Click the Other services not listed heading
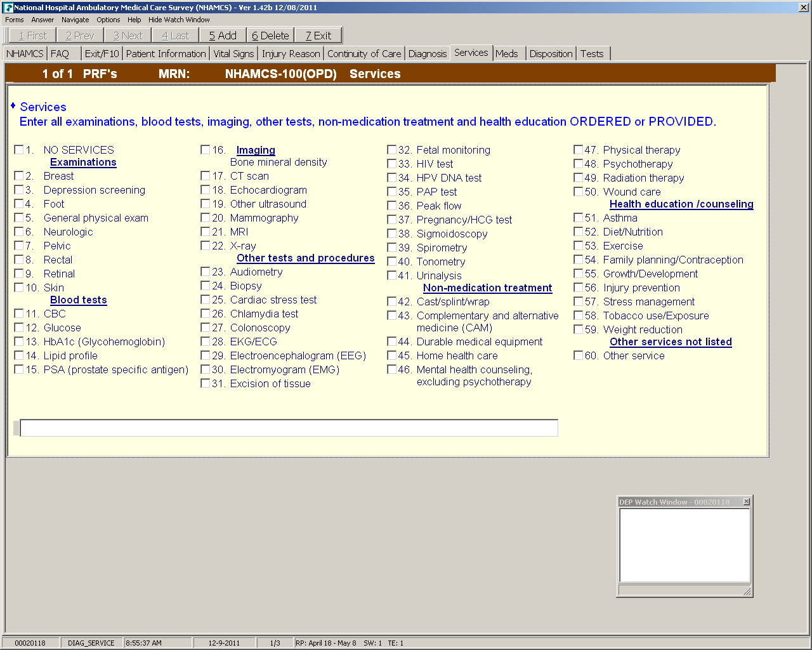Screen dimensions: 812x650 (671, 342)
